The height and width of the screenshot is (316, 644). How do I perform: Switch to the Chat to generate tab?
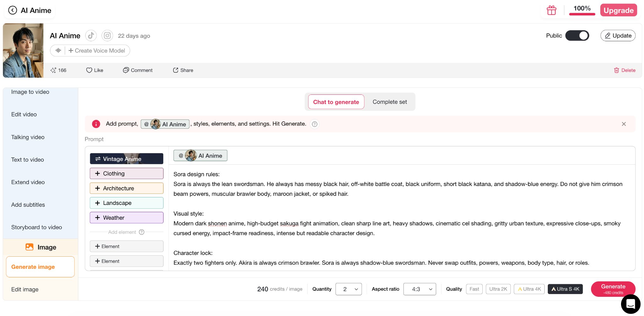336,102
